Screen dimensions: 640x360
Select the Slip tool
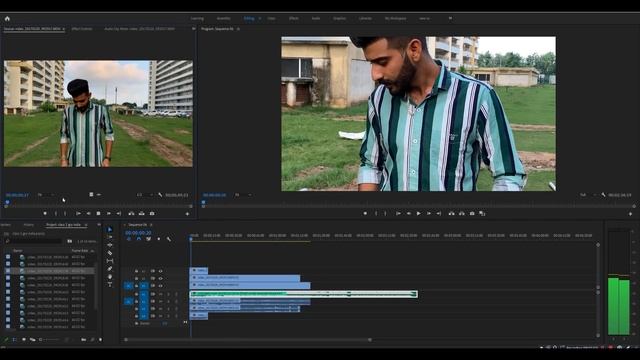coord(109,261)
